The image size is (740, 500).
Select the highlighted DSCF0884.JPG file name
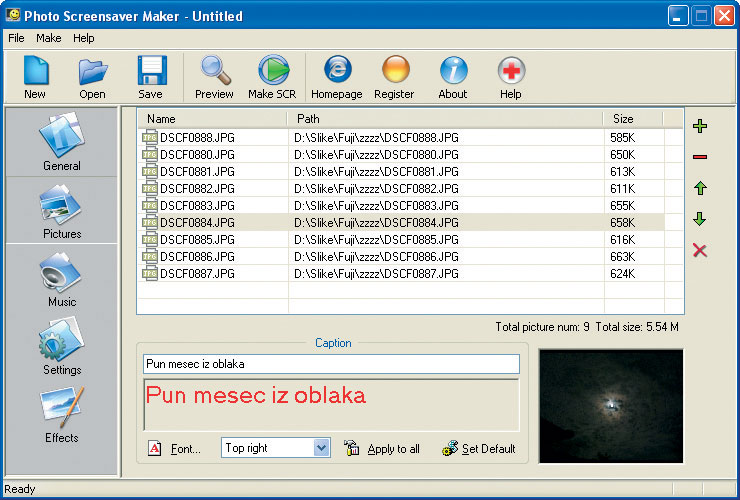pos(197,222)
